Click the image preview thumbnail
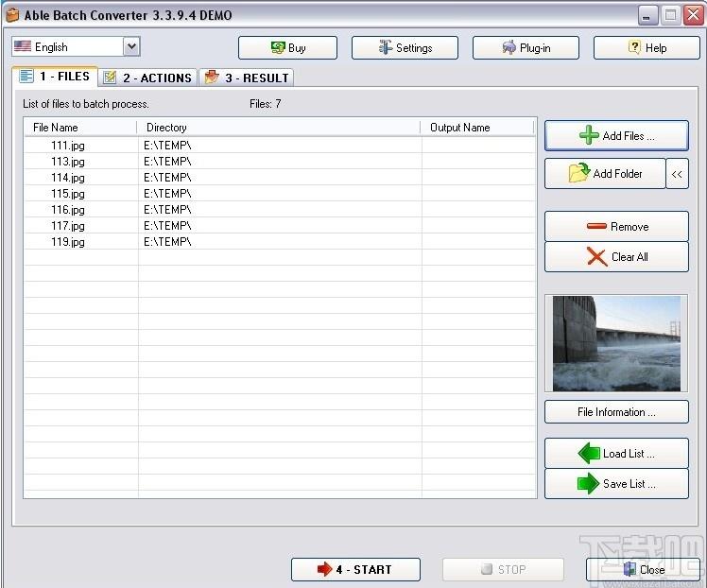707x588 pixels. point(616,343)
